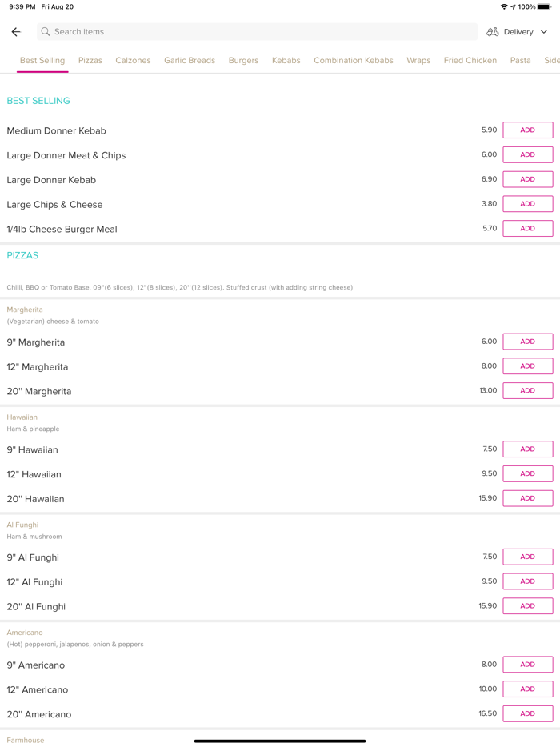Tap the battery status icon
Image resolution: width=560 pixels, height=747 pixels.
pyautogui.click(x=545, y=7)
